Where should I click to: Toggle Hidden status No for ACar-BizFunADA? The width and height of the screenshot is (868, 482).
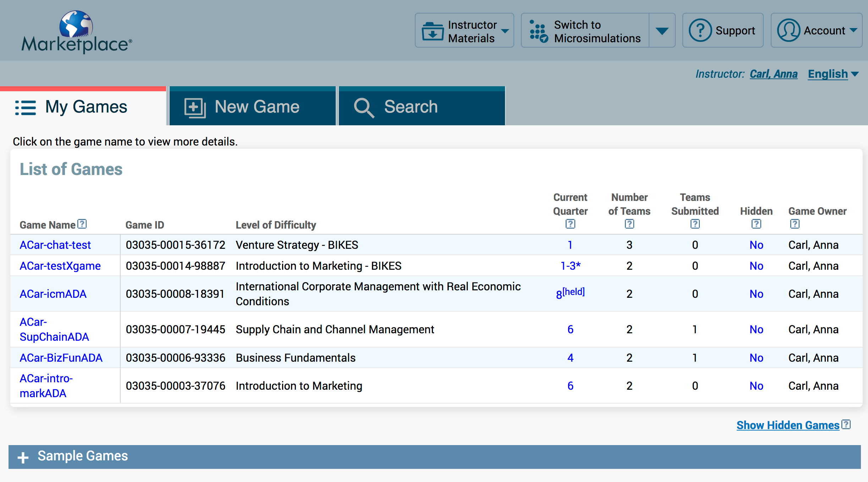coord(756,358)
